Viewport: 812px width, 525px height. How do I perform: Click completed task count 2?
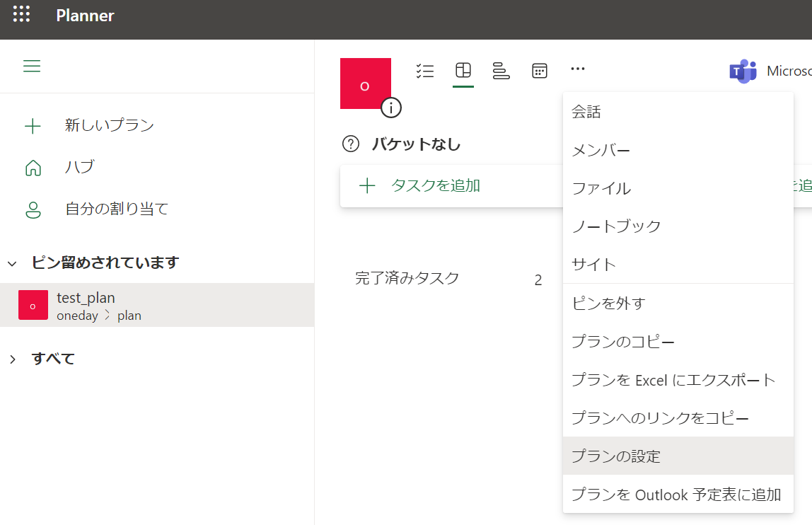tap(538, 280)
